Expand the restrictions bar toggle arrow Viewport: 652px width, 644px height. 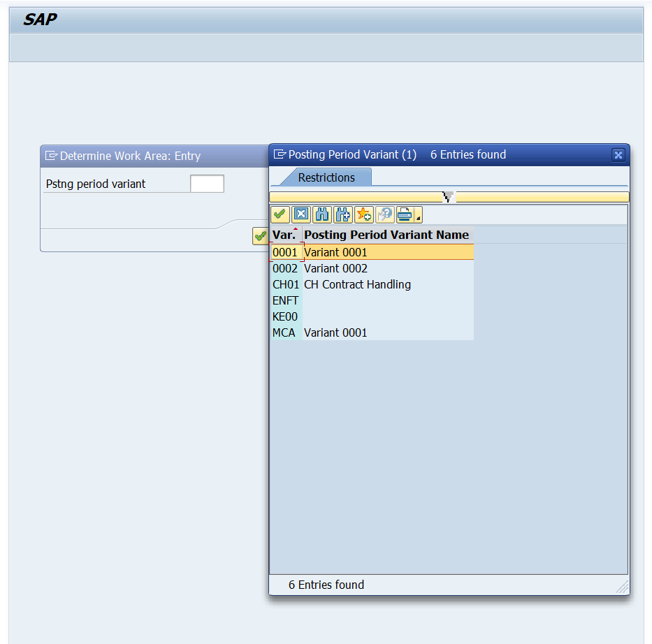(449, 196)
